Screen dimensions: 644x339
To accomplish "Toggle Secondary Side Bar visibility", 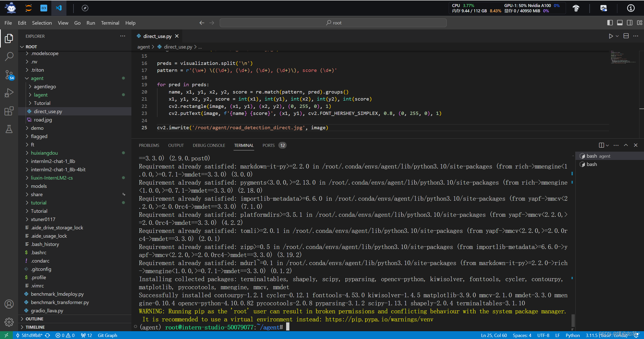I will click(x=630, y=23).
